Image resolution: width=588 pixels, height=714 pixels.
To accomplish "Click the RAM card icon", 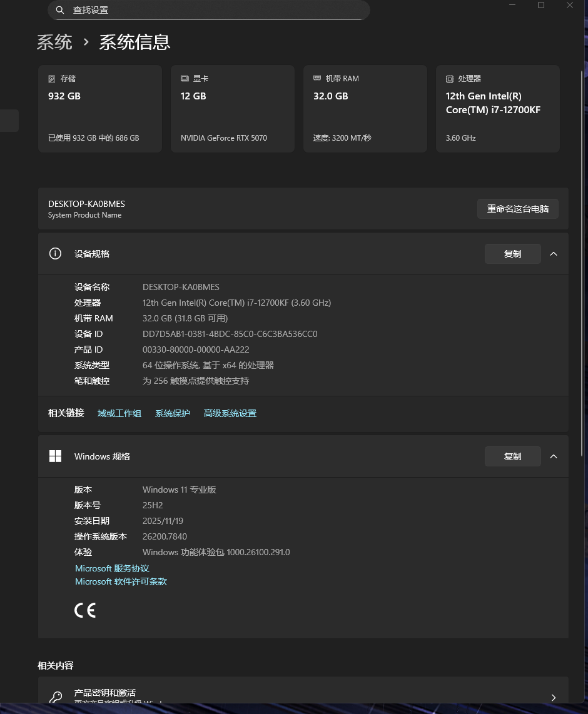I will [317, 79].
